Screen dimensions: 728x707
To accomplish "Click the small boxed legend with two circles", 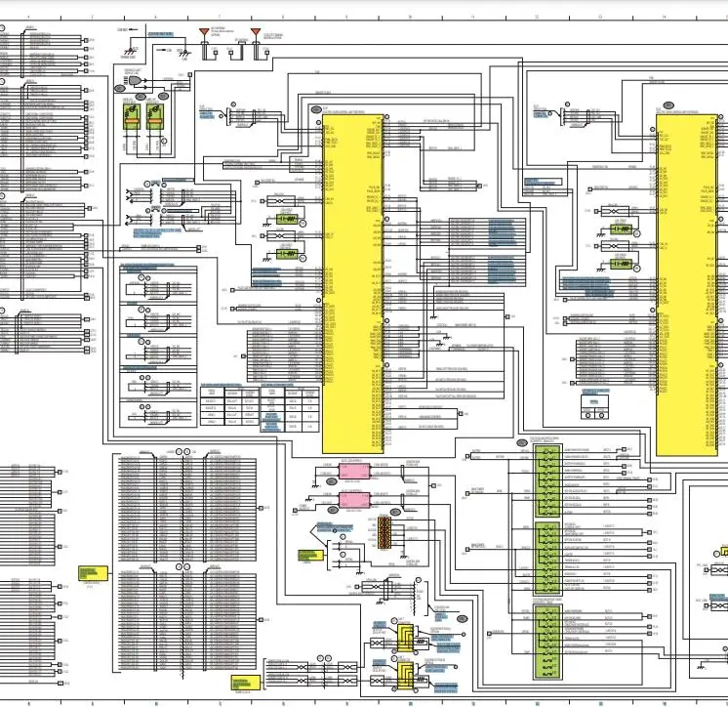I will coord(594,406).
